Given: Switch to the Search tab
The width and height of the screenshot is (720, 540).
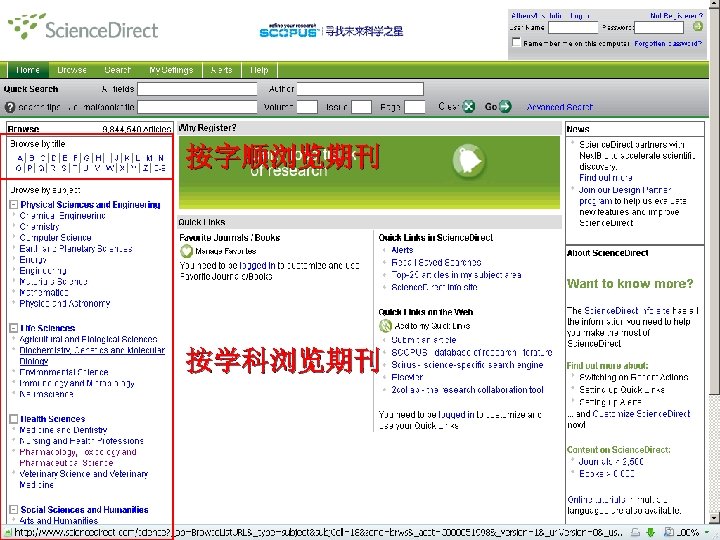Looking at the screenshot, I should tap(118, 70).
